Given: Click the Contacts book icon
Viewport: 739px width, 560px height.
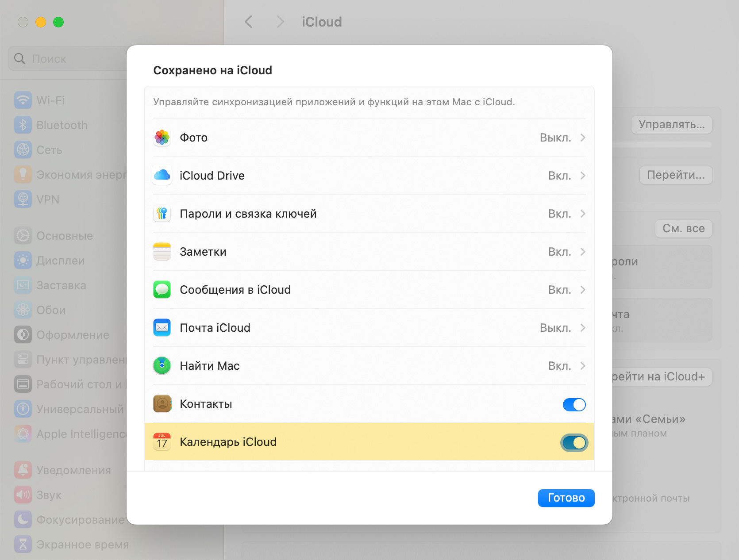Looking at the screenshot, I should 162,404.
